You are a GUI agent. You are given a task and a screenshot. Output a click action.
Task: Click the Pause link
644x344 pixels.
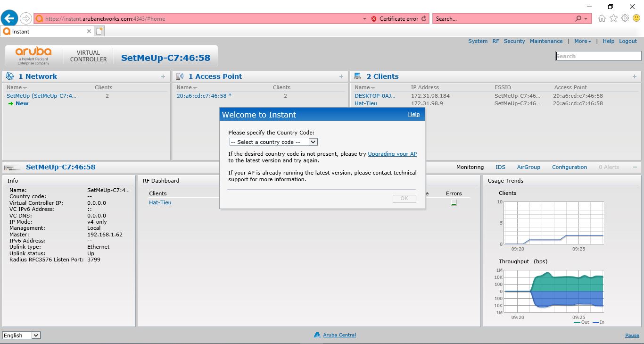pos(632,336)
